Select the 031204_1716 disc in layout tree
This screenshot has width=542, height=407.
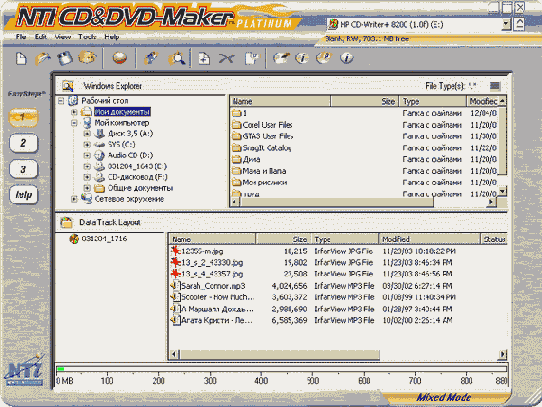click(x=104, y=239)
